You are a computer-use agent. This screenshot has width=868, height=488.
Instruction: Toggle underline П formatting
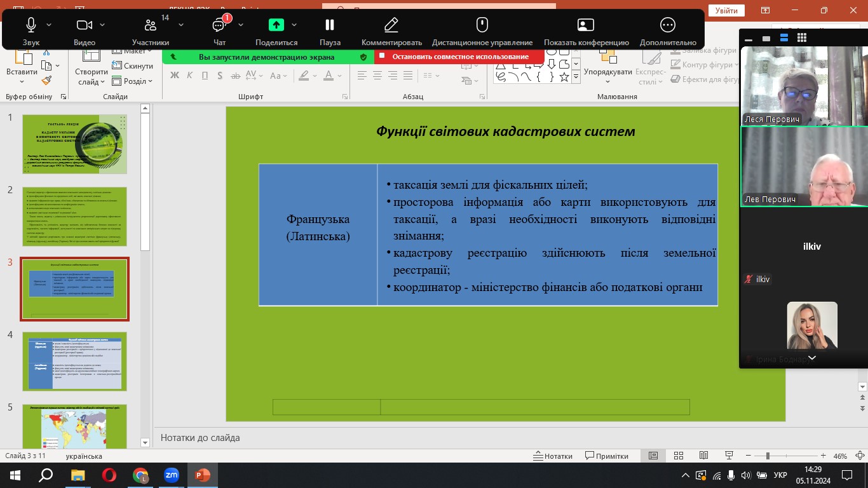tap(205, 76)
